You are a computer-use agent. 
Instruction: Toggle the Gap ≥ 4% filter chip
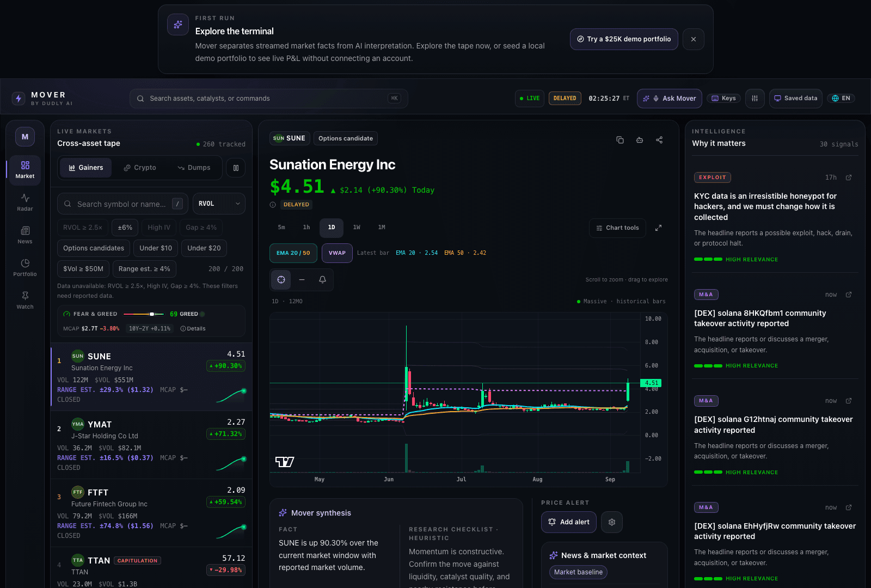click(201, 228)
